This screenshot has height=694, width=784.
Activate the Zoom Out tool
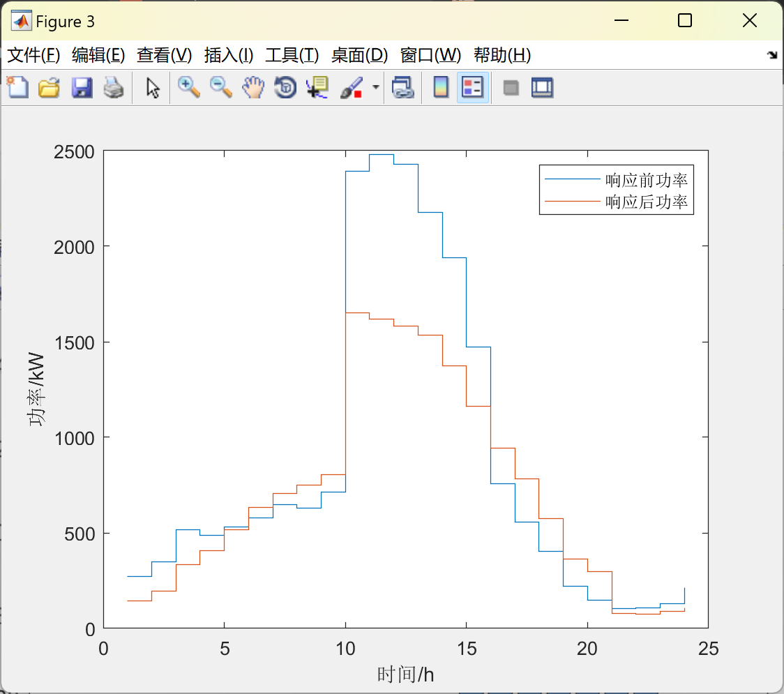(x=221, y=87)
